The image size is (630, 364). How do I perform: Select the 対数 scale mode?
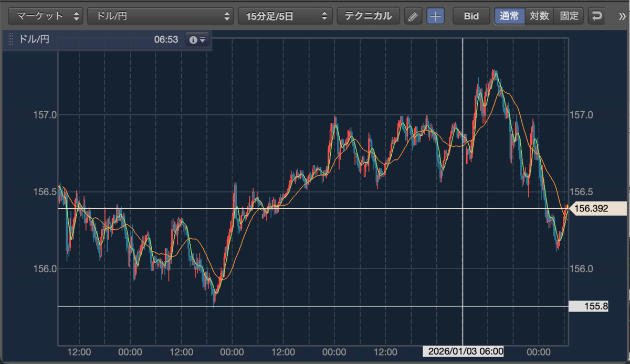click(539, 16)
